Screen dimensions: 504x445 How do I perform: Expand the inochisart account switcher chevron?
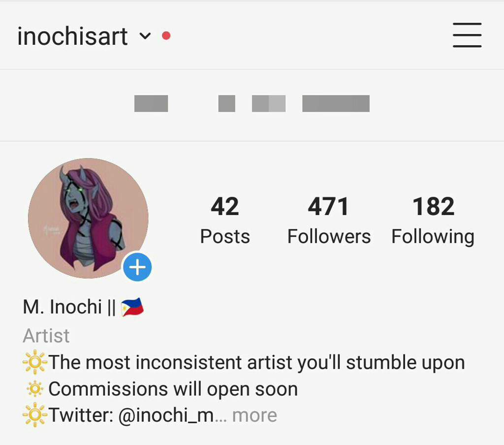(x=145, y=36)
